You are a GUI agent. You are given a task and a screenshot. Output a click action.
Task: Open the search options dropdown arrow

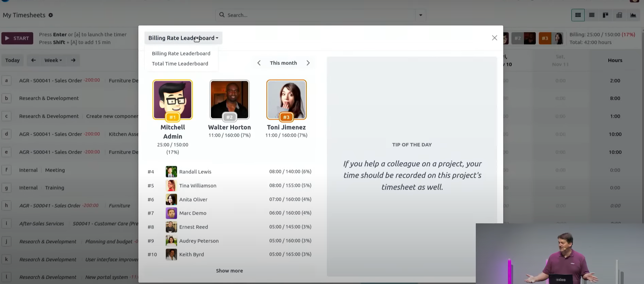tap(421, 15)
